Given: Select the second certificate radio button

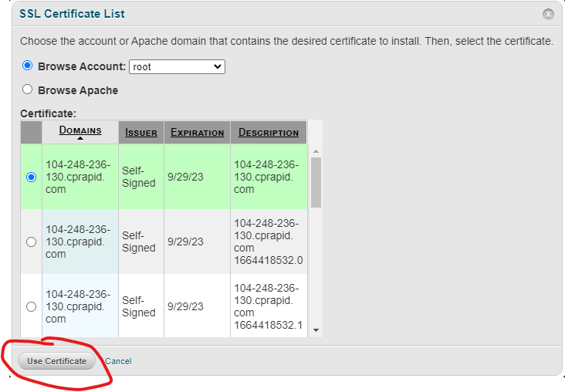Looking at the screenshot, I should click(31, 242).
